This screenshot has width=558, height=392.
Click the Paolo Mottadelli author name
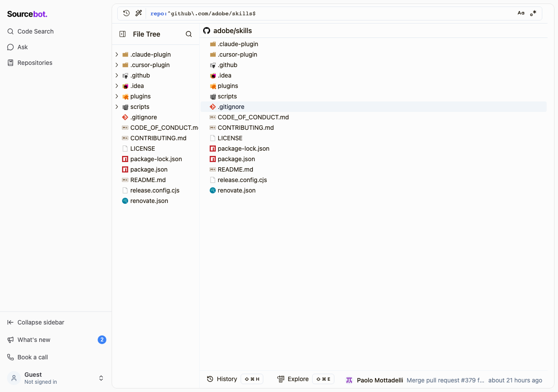coord(380,380)
